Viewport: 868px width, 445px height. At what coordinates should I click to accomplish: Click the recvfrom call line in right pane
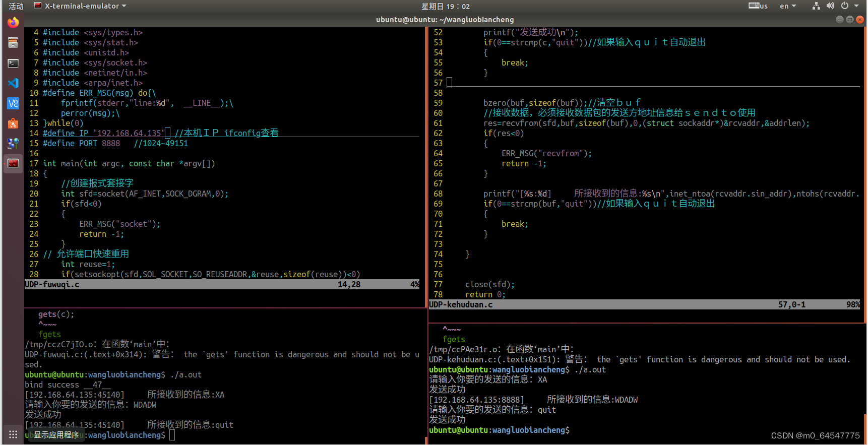647,123
